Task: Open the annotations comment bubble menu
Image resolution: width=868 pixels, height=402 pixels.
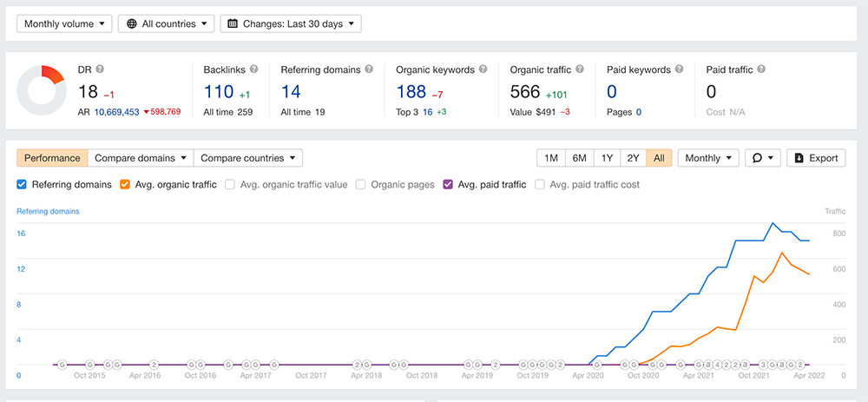Action: tap(763, 158)
